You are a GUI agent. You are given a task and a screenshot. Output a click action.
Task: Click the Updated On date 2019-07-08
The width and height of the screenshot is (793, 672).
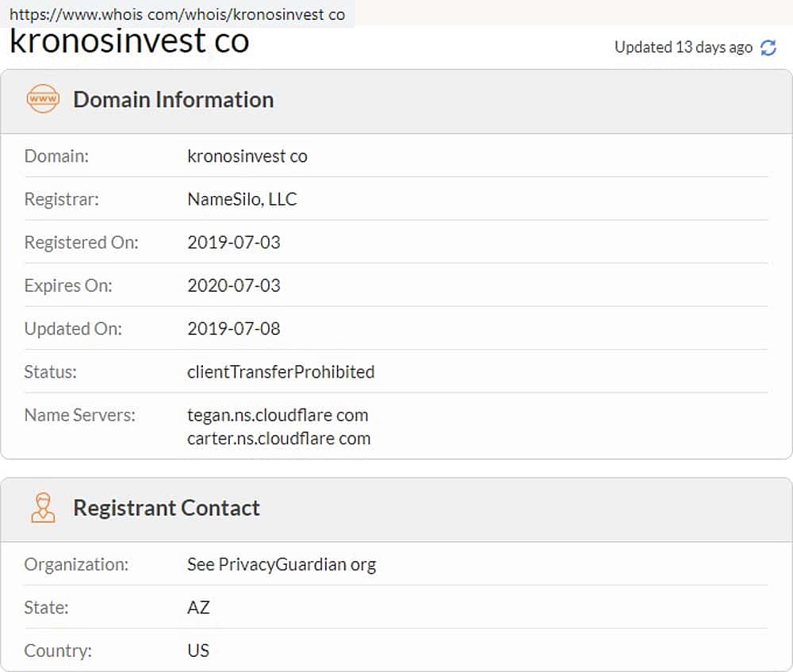[x=234, y=328]
